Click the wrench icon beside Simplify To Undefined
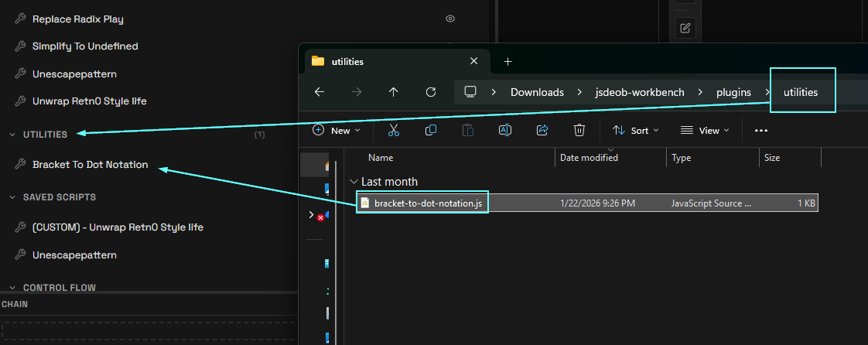Viewport: 868px width, 345px height. pyautogui.click(x=20, y=46)
